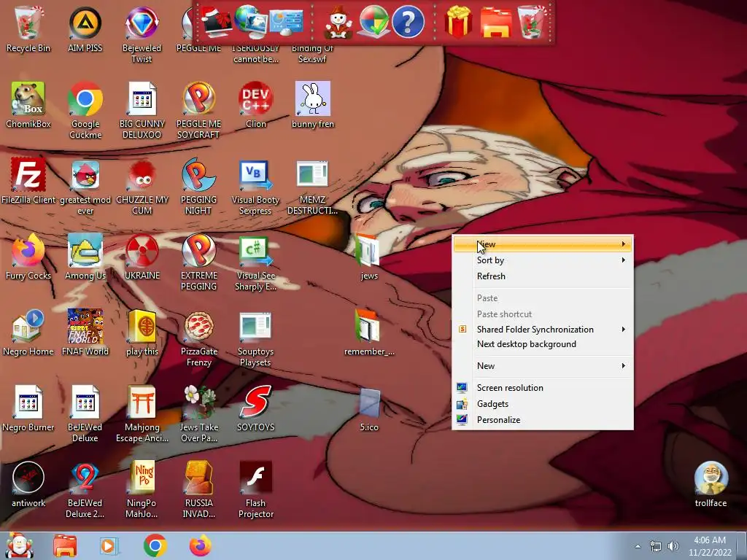Open the blue question mark help icon
This screenshot has height=560, width=747.
tap(408, 22)
